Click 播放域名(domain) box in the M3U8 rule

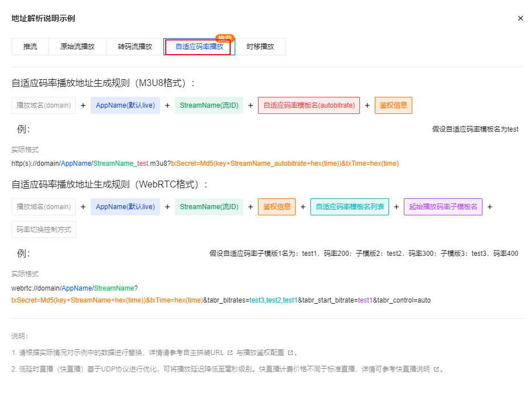43,105
